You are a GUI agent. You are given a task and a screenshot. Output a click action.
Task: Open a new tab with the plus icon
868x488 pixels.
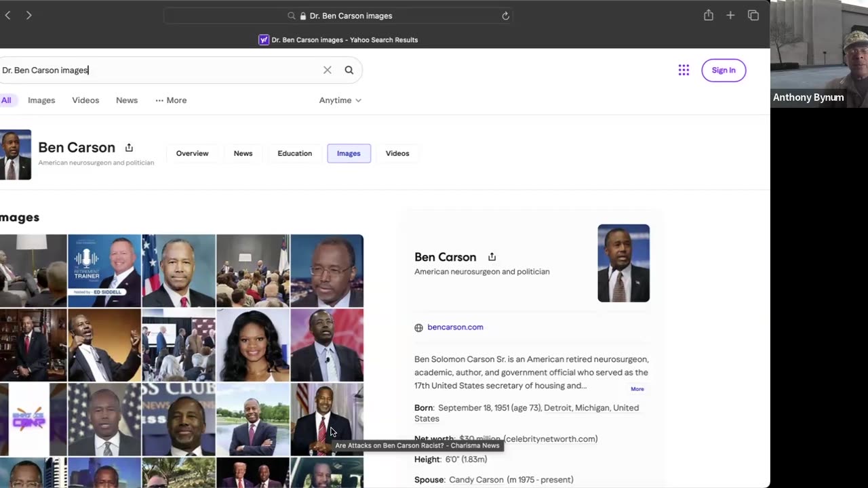[x=730, y=15]
